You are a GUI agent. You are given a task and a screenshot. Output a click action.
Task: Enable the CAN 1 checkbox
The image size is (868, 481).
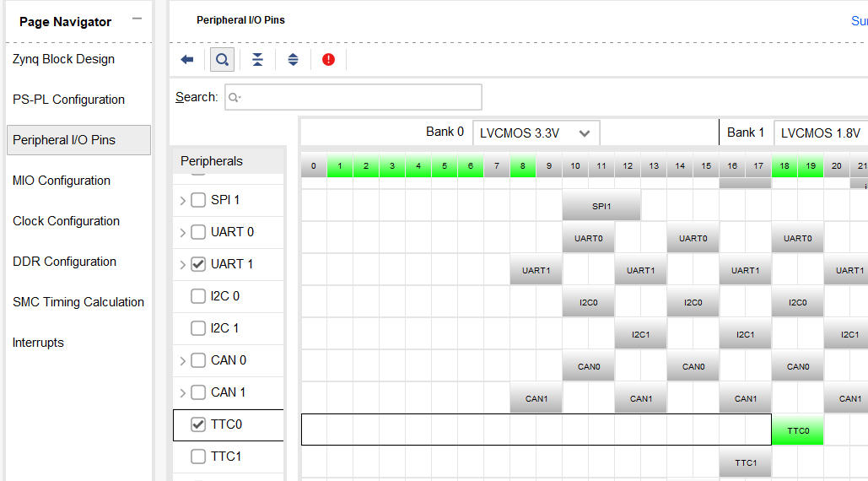198,392
